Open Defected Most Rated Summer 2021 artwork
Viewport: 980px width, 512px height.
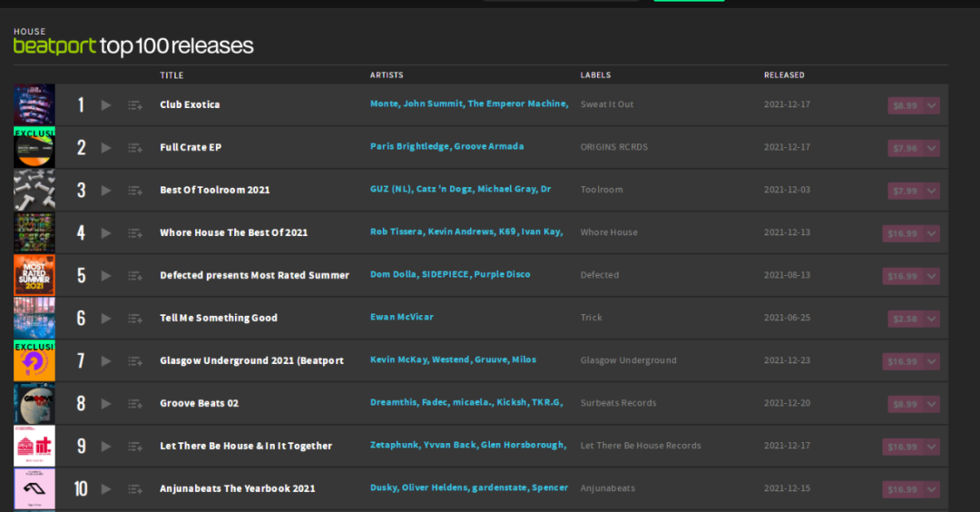(34, 275)
